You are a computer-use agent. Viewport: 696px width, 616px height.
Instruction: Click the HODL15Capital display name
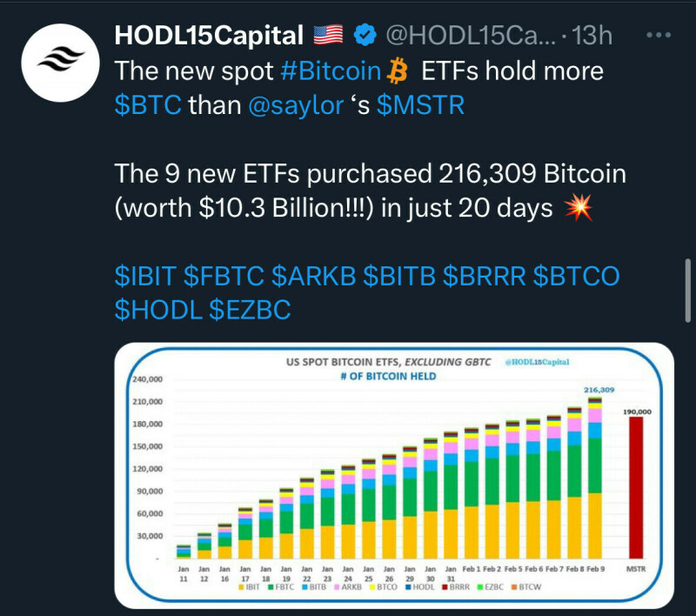click(x=209, y=36)
